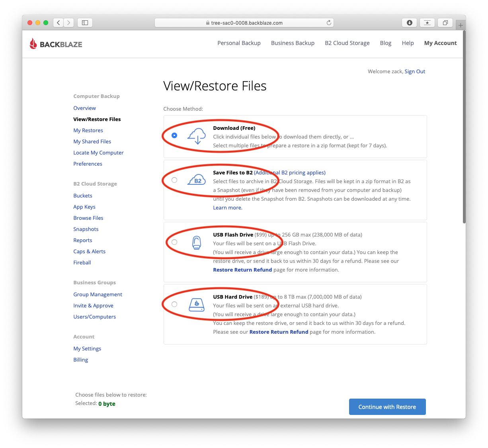Select the Download (Free) radio button
Screen dimensions: 488x448
(174, 135)
